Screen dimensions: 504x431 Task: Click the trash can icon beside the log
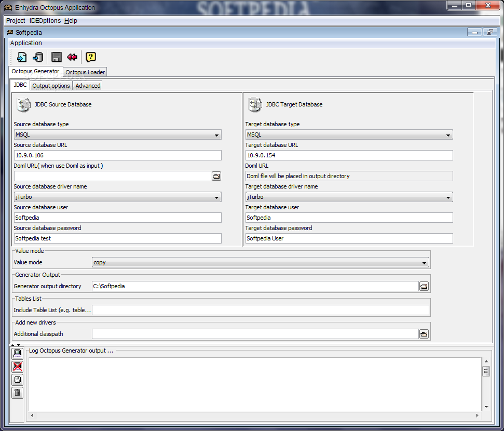click(17, 393)
